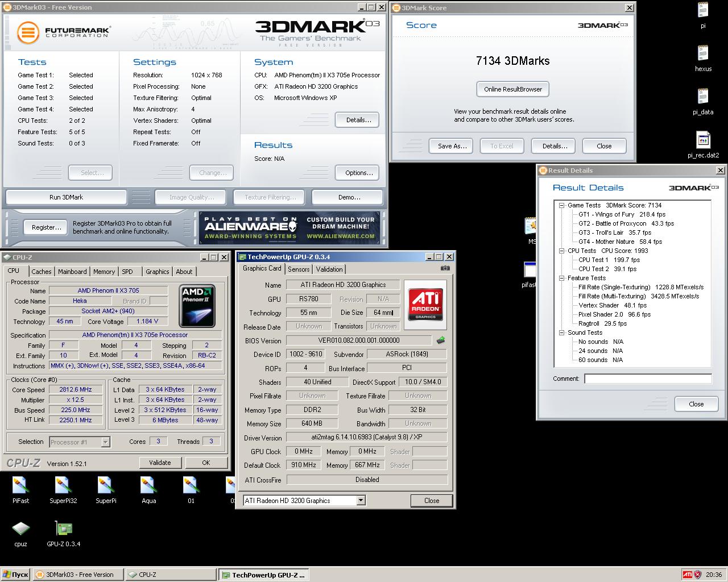
Task: Switch to the Mainboard tab in CPU-Z
Action: [72, 272]
